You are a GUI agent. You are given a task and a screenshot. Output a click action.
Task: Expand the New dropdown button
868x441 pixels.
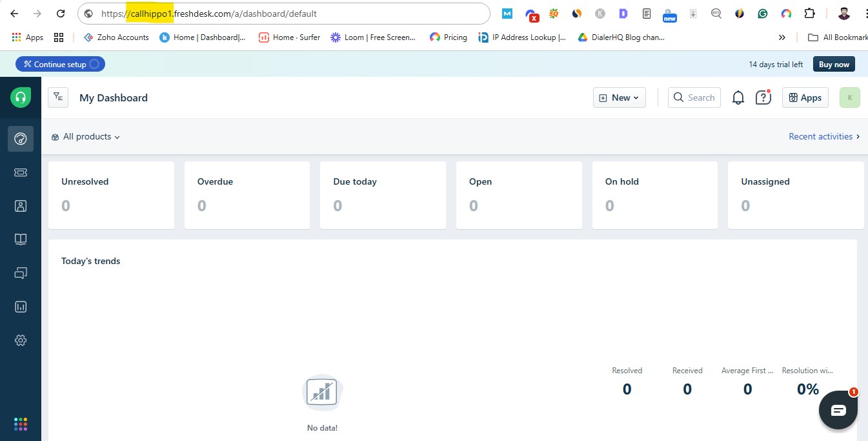point(620,97)
